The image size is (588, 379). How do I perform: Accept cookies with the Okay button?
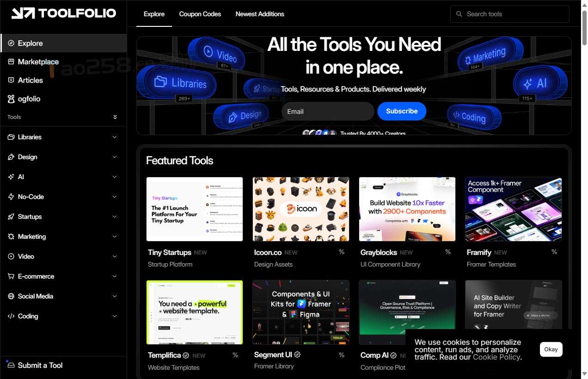551,349
